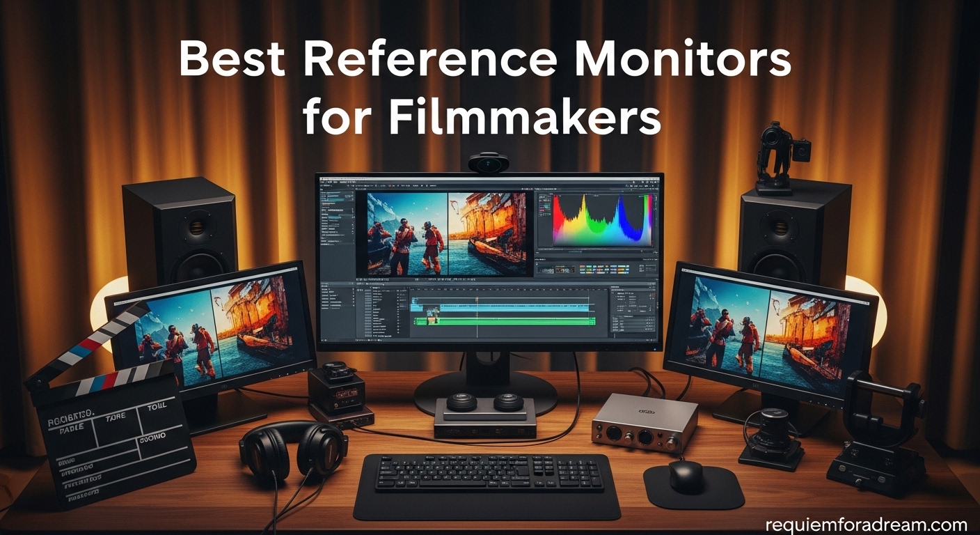Image resolution: width=980 pixels, height=535 pixels.
Task: Select the blue video clip in the timeline
Action: click(514, 308)
